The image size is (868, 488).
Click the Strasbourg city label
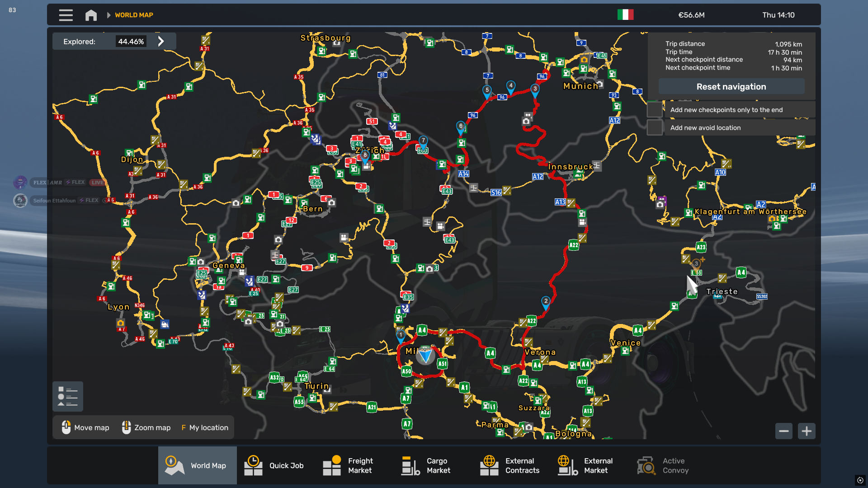[325, 38]
